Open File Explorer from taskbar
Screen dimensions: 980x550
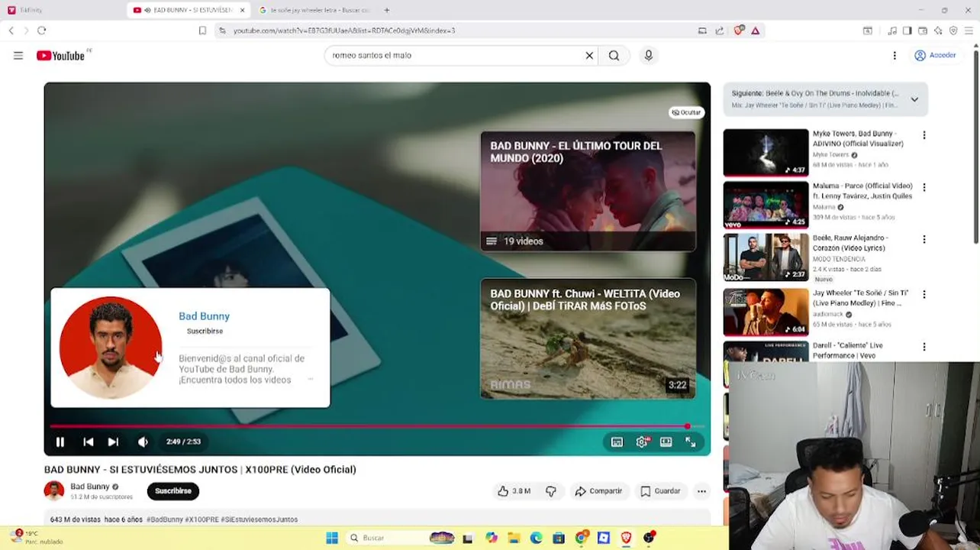coord(514,538)
